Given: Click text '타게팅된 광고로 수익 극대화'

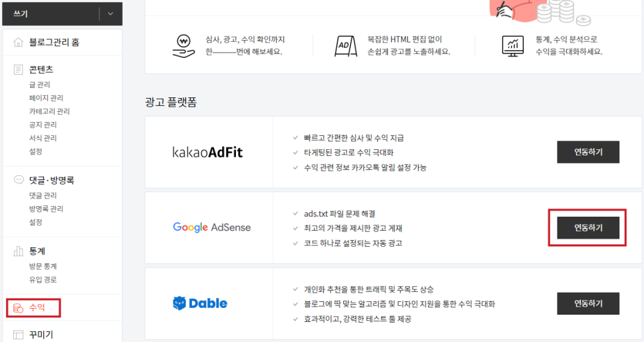Looking at the screenshot, I should point(349,153).
